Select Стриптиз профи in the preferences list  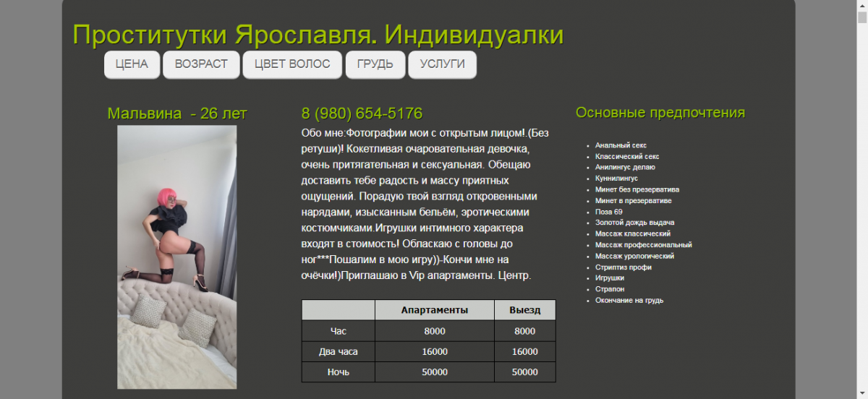pyautogui.click(x=623, y=267)
